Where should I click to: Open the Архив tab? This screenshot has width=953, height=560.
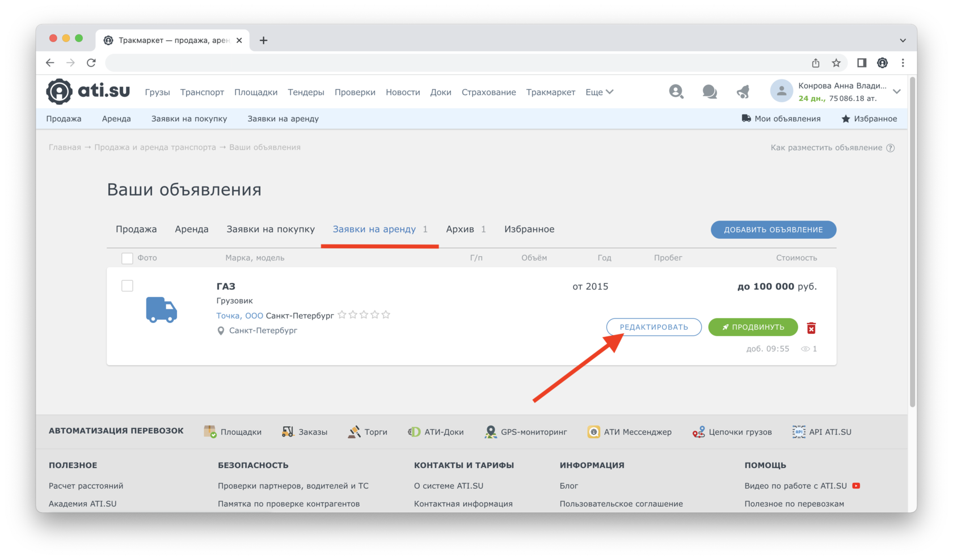(x=466, y=229)
